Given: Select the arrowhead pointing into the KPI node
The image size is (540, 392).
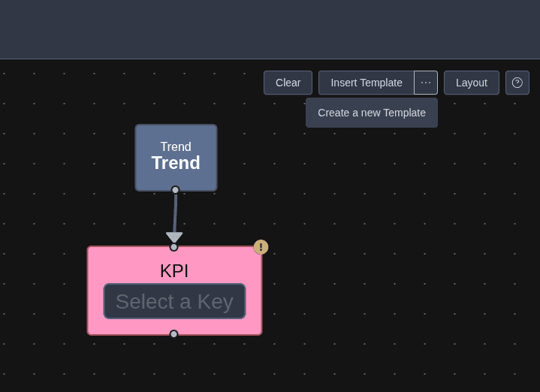Looking at the screenshot, I should 174,237.
